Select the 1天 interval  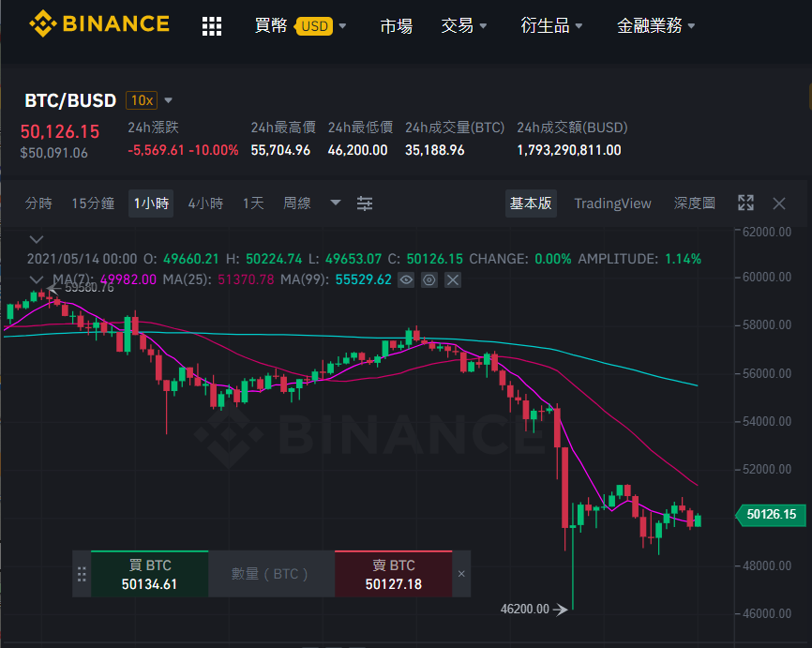coord(253,203)
